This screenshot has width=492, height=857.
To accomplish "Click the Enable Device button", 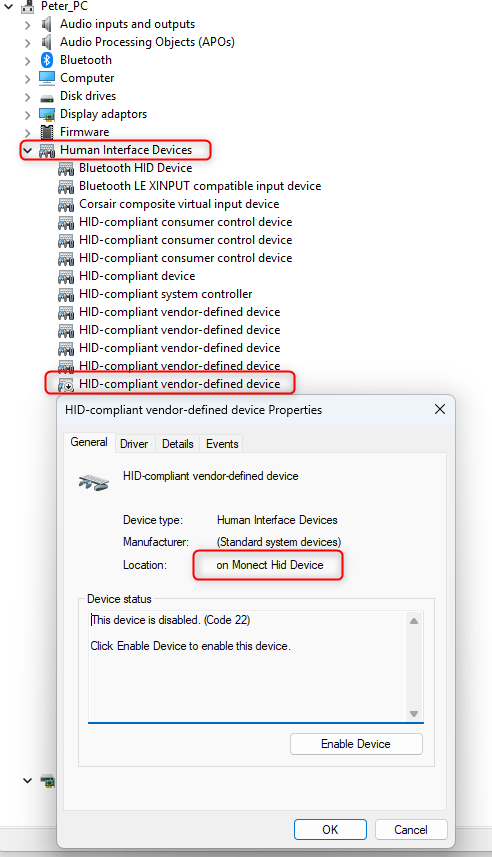I will point(356,744).
